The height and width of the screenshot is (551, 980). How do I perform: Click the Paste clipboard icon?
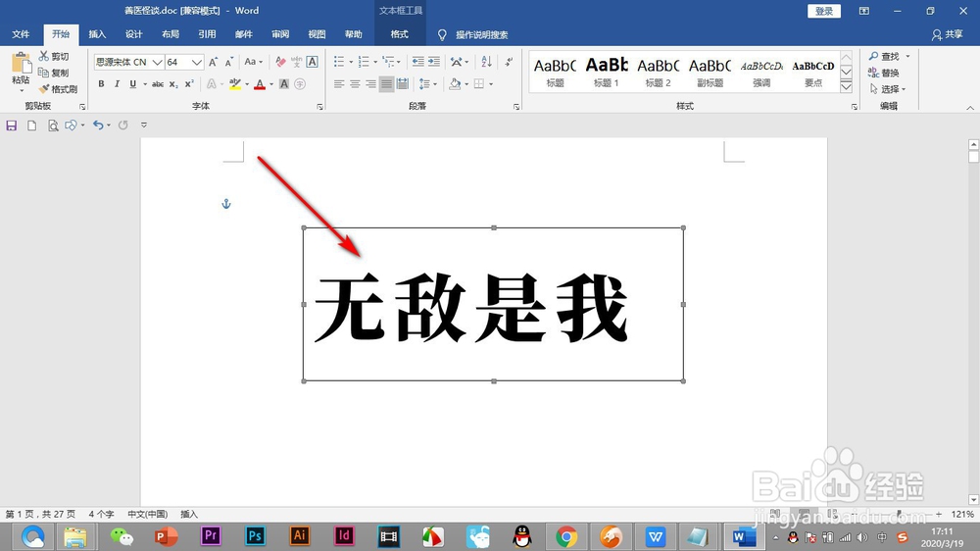21,63
